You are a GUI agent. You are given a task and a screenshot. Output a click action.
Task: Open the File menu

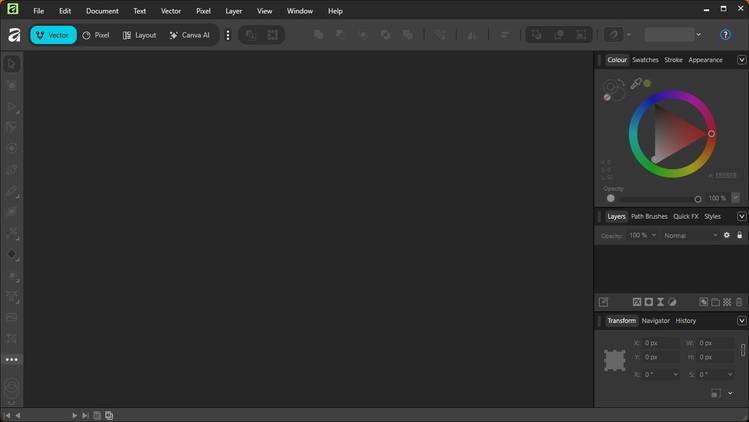pos(39,11)
